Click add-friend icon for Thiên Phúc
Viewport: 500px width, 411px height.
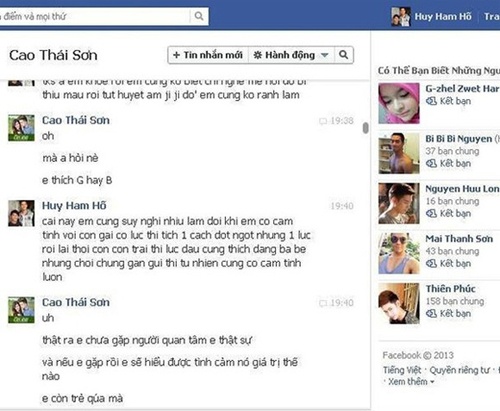click(x=431, y=313)
